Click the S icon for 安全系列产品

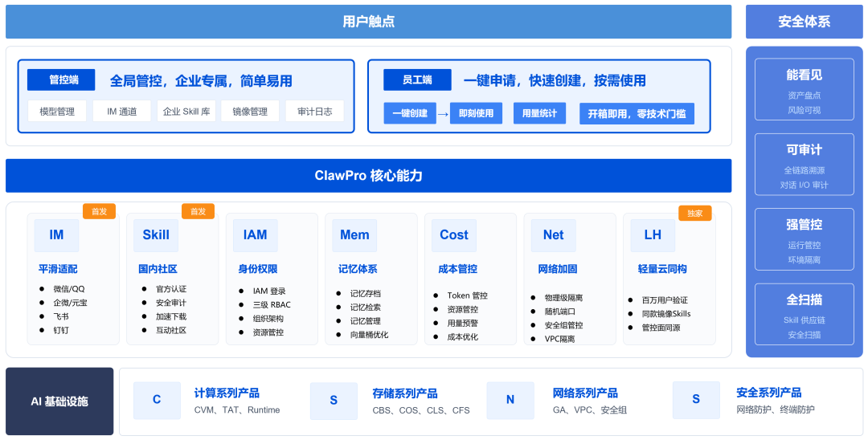coord(696,400)
